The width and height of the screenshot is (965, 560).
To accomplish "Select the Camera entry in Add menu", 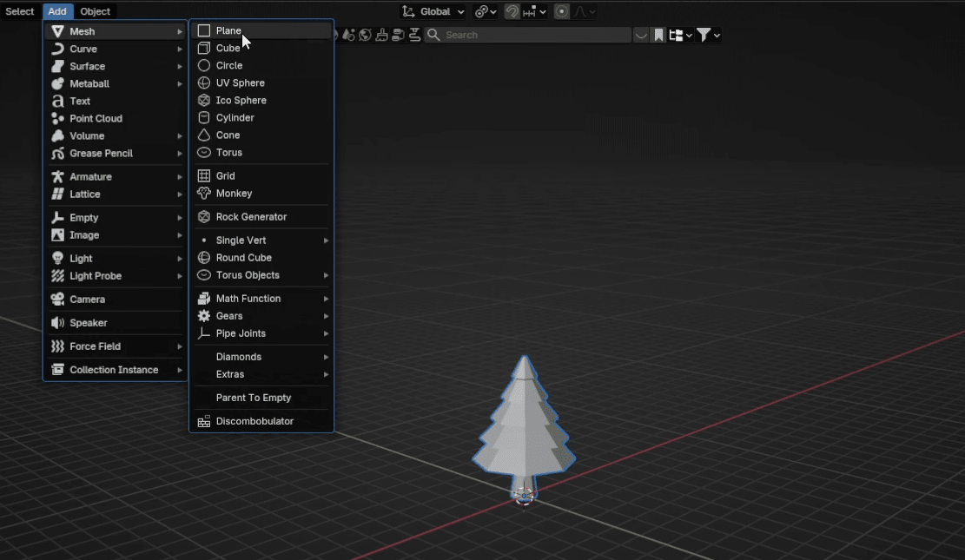I will click(x=87, y=300).
